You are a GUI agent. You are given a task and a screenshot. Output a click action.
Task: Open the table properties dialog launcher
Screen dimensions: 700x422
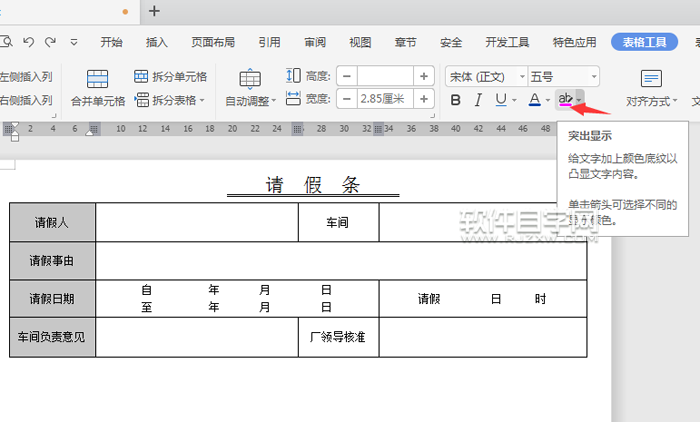tap(432, 116)
